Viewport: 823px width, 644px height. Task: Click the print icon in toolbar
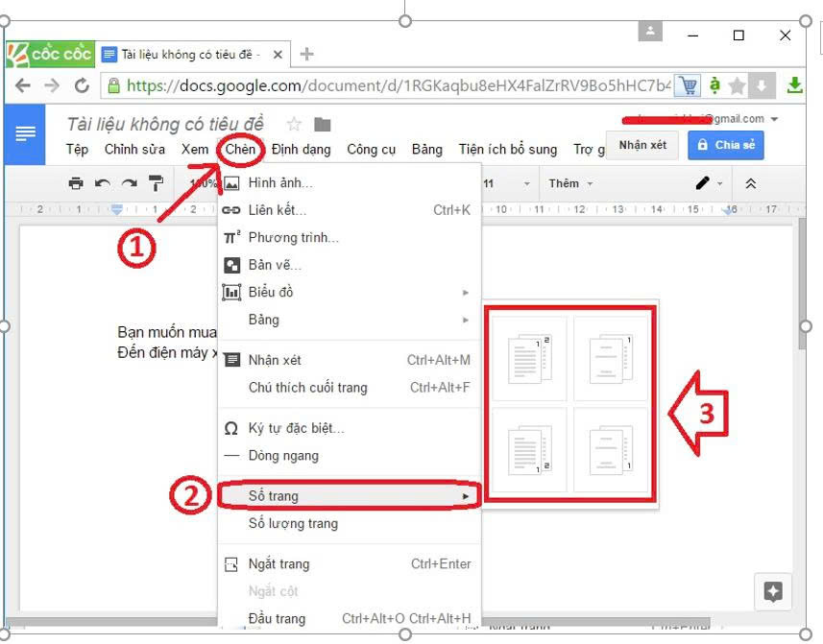point(76,183)
